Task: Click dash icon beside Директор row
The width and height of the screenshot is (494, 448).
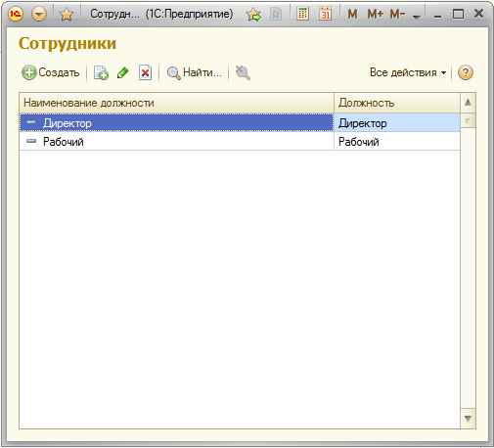Action: [x=31, y=122]
